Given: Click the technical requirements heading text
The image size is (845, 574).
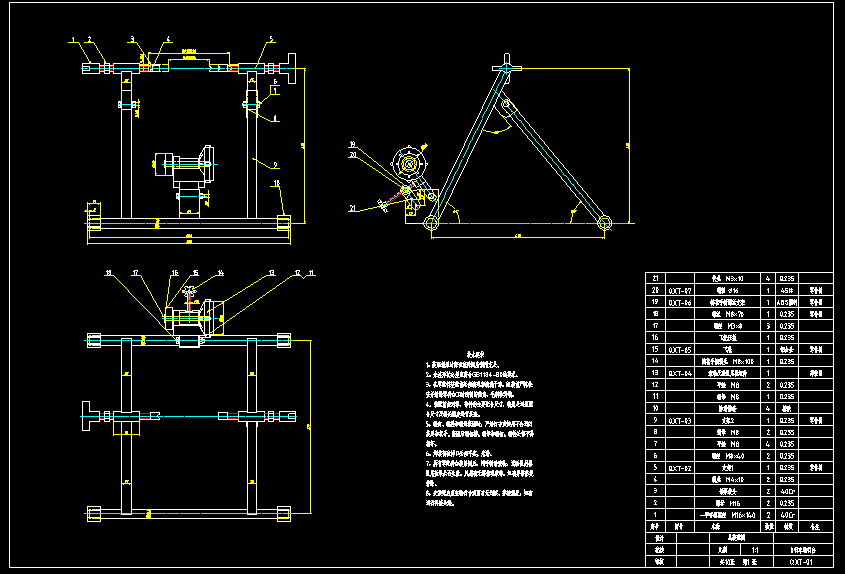Looking at the screenshot, I should tap(475, 354).
